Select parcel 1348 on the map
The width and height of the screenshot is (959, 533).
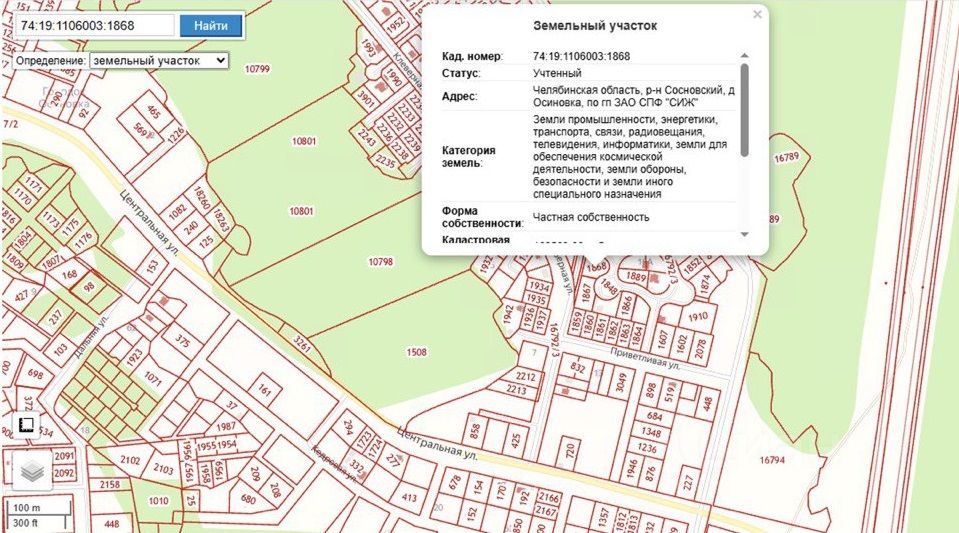tap(651, 433)
